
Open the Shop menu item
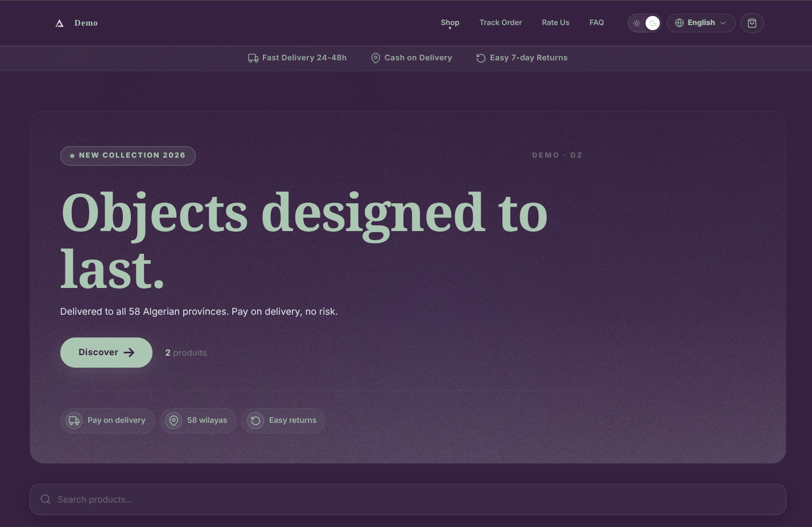(450, 23)
